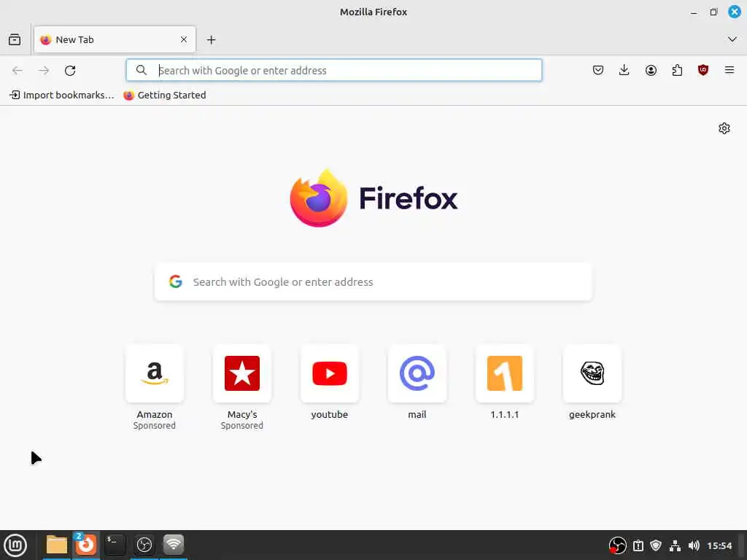Image resolution: width=747 pixels, height=560 pixels.
Task: Open the Extensions puzzle icon
Action: [x=677, y=71]
